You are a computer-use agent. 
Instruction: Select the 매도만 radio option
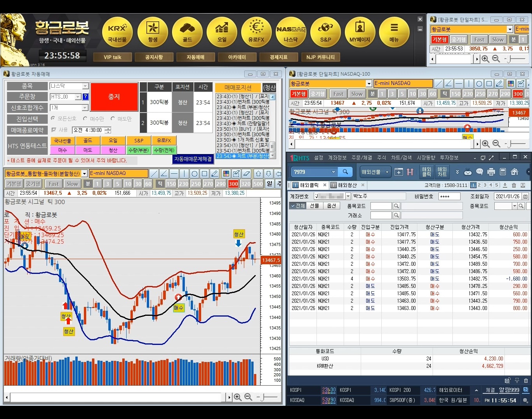121,118
